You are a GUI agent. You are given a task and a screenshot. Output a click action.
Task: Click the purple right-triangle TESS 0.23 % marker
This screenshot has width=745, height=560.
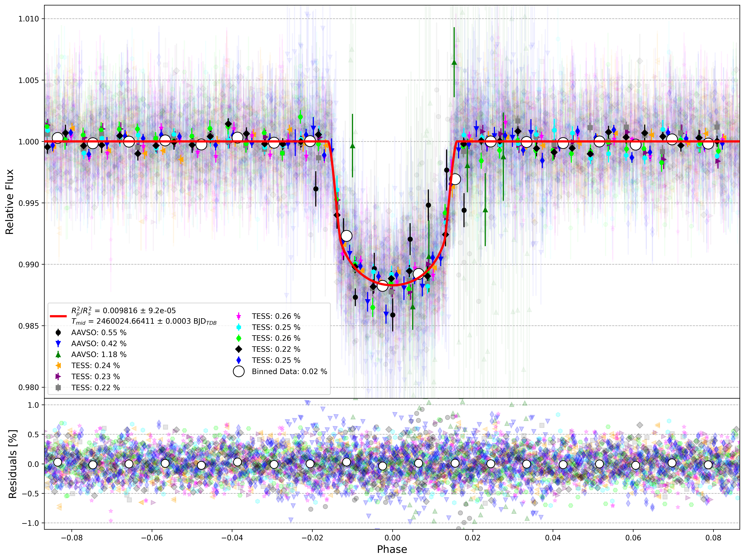pyautogui.click(x=58, y=377)
